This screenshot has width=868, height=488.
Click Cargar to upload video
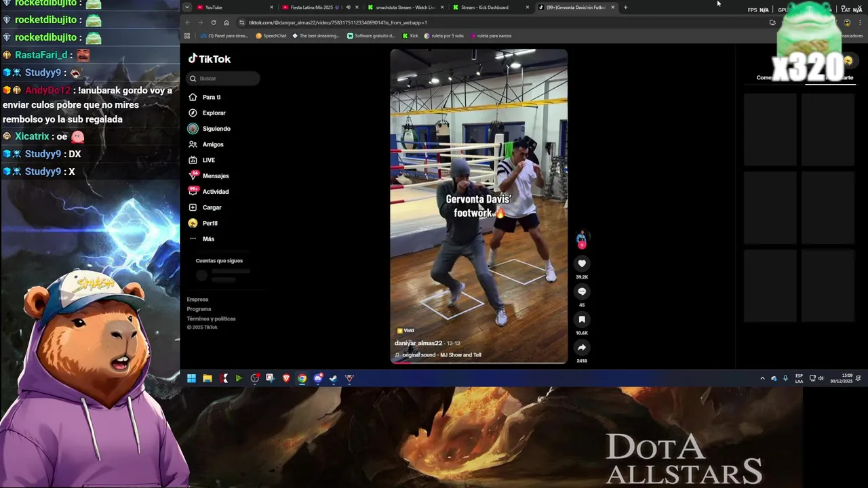coord(205,207)
